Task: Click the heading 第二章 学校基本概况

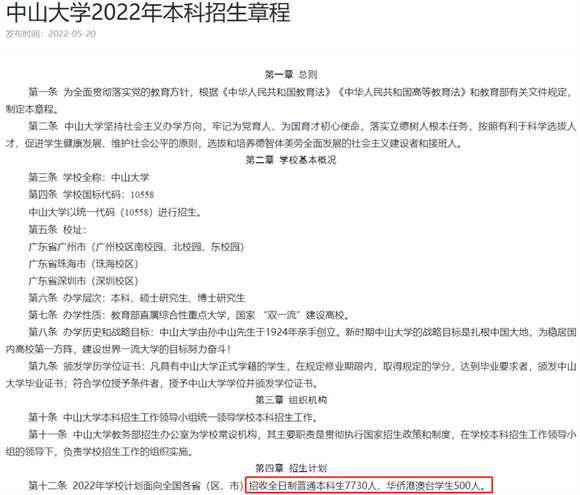Action: tap(291, 160)
